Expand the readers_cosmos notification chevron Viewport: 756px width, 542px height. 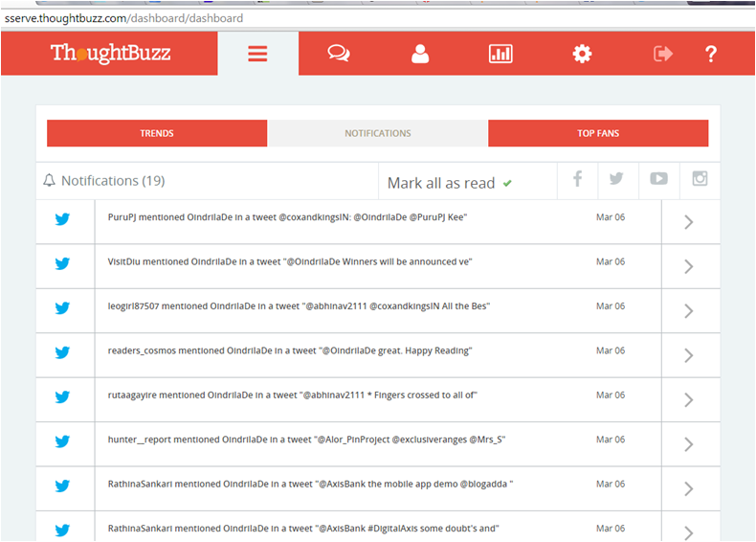[689, 355]
